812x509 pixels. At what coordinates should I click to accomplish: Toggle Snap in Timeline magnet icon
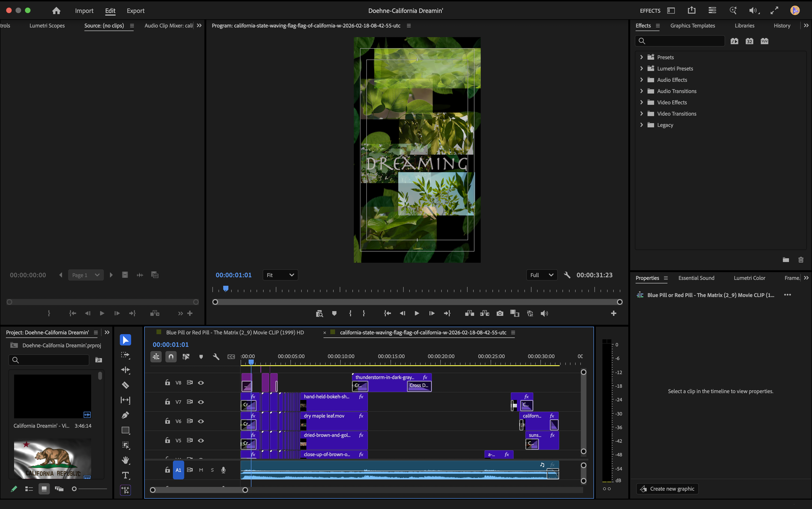click(171, 356)
